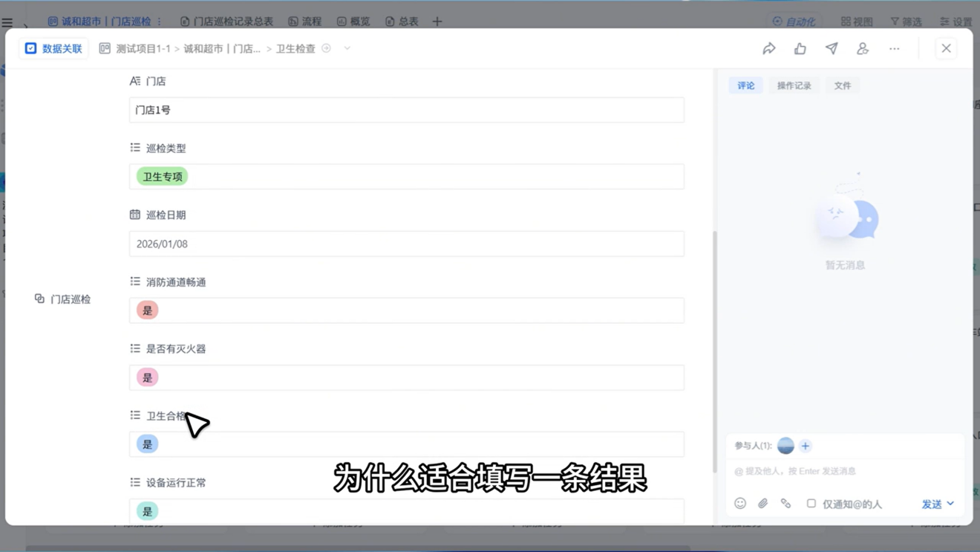Image resolution: width=980 pixels, height=552 pixels.
Task: Open the 巡检类型 dropdown showing 卫生专项
Action: [407, 177]
